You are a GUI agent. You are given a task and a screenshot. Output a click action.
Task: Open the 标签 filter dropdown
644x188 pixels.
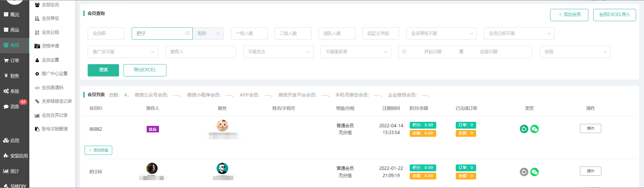coord(575,52)
